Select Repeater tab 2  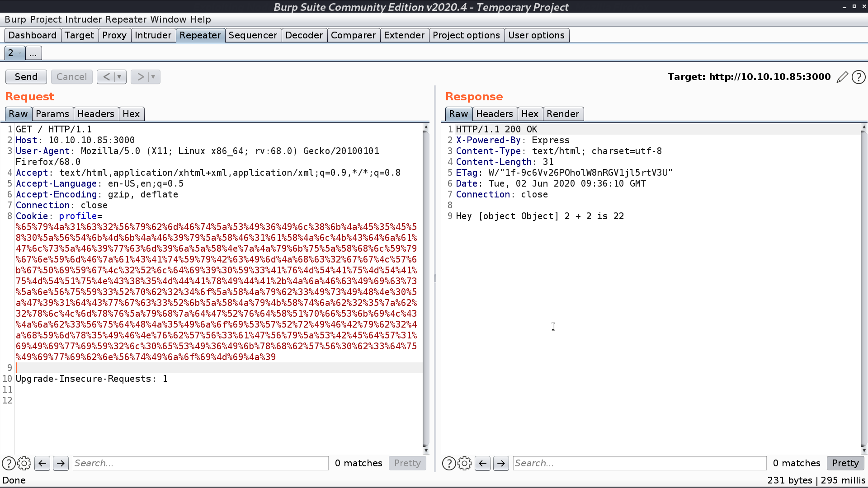click(x=11, y=53)
